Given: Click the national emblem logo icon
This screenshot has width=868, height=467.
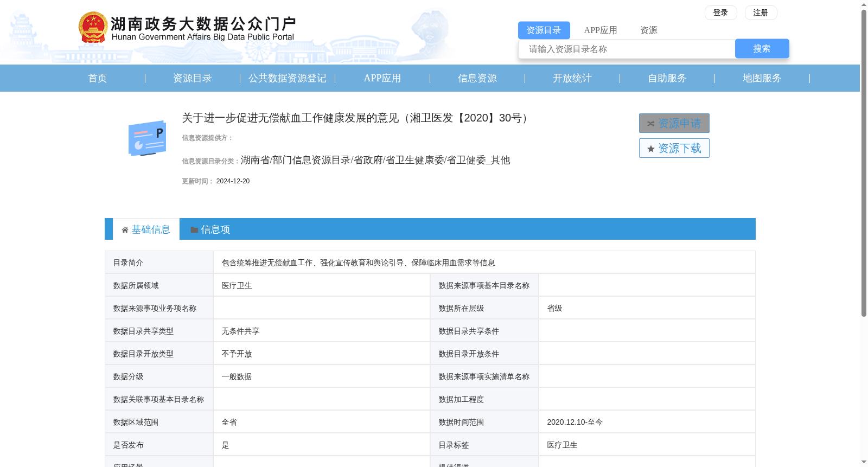Looking at the screenshot, I should coord(93,27).
